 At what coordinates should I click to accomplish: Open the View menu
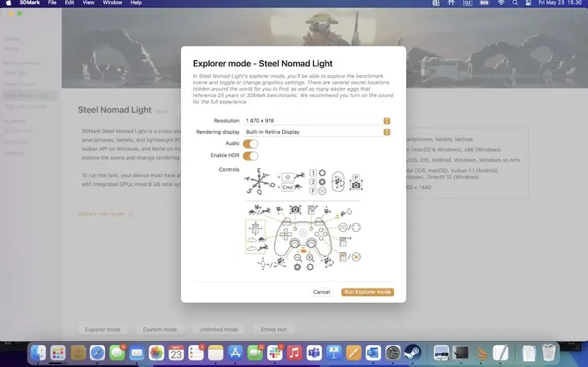point(88,3)
